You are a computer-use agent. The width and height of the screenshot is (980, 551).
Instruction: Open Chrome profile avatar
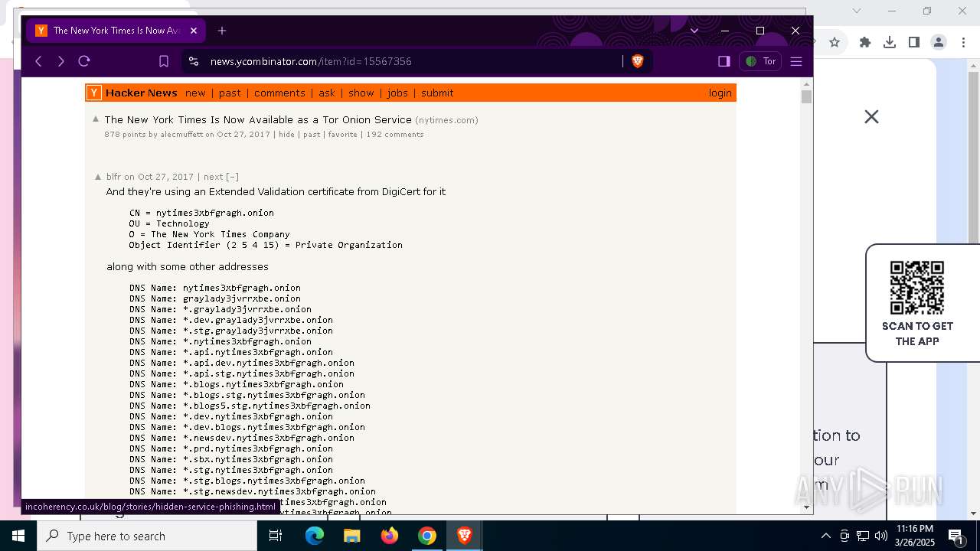(939, 42)
